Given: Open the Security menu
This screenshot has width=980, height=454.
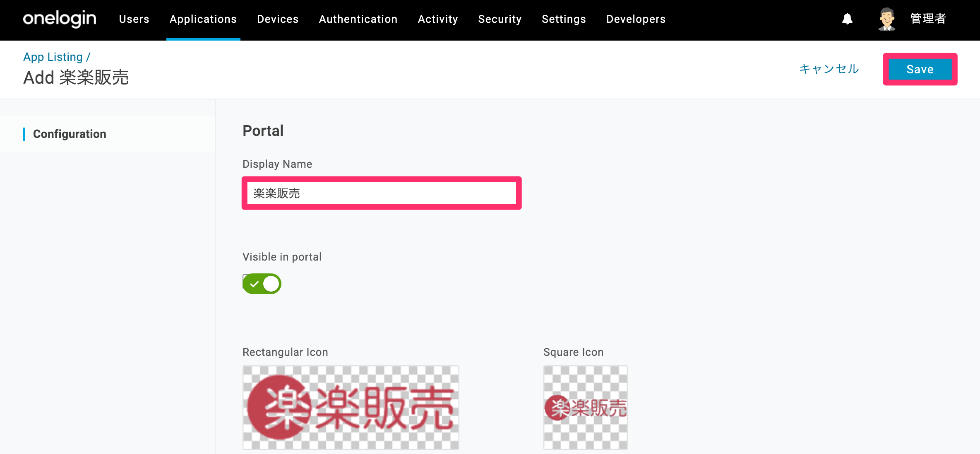Looking at the screenshot, I should point(500,19).
